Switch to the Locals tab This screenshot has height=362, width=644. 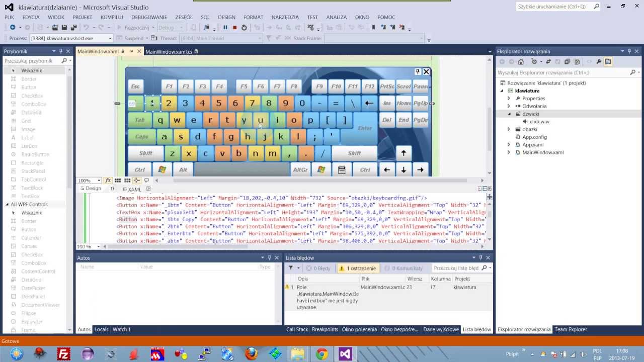click(x=101, y=329)
